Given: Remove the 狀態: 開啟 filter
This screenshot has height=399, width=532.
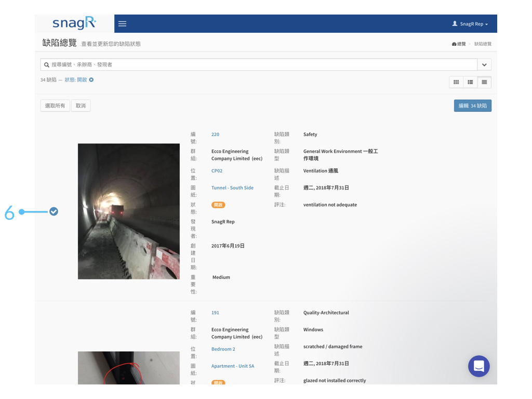Looking at the screenshot, I should pos(91,79).
